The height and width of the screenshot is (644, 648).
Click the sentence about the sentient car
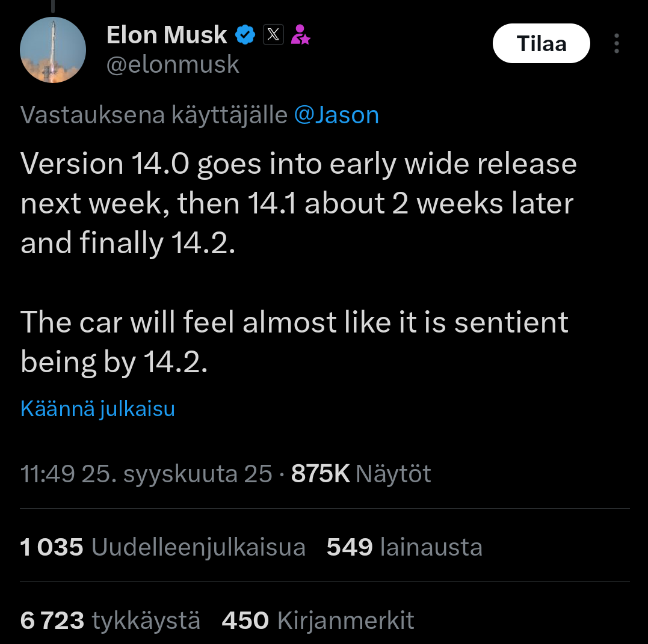click(x=294, y=342)
